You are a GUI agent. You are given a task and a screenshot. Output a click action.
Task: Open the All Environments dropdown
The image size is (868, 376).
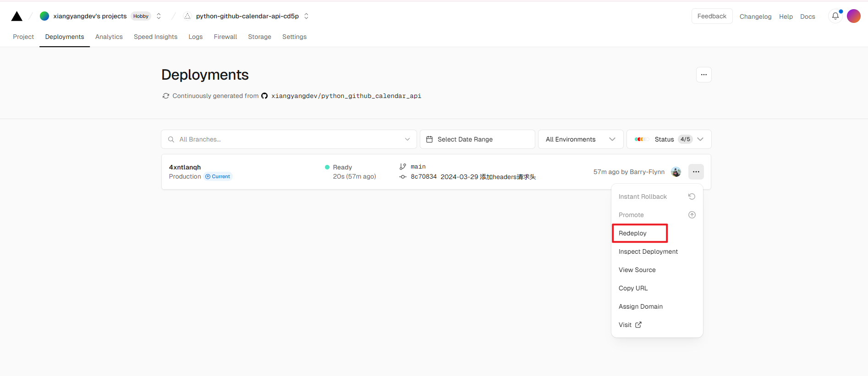pos(581,139)
